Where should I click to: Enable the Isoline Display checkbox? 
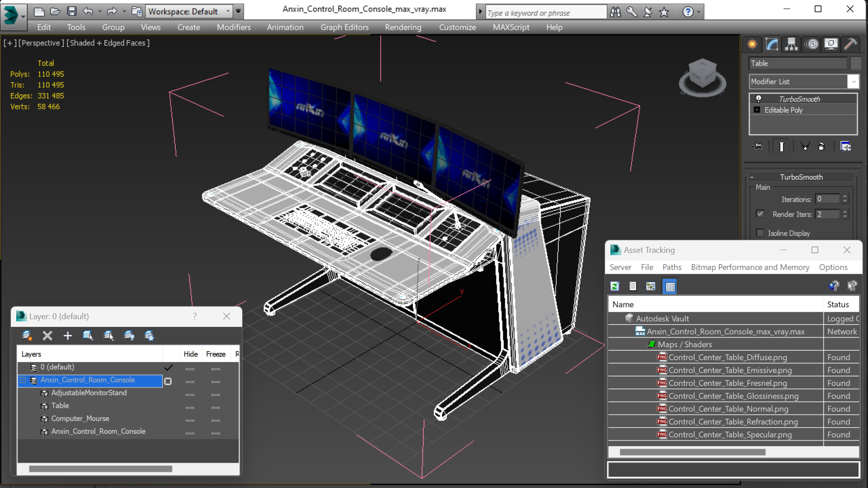[x=760, y=233]
